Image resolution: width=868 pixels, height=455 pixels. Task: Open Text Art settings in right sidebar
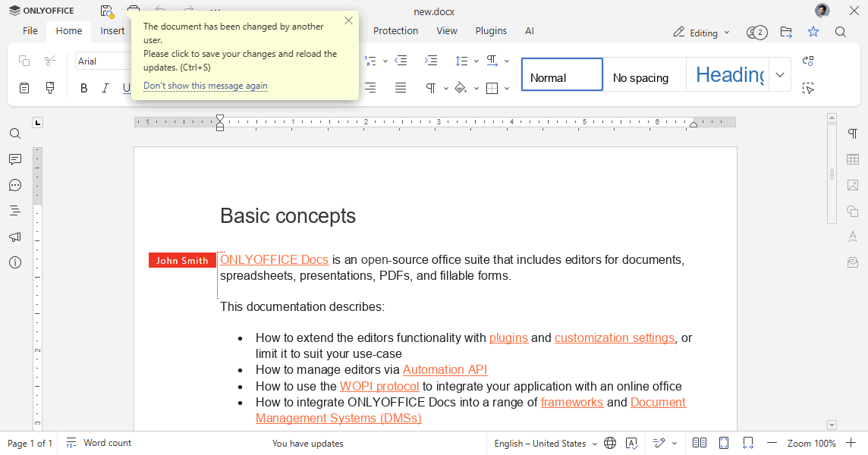(x=853, y=237)
